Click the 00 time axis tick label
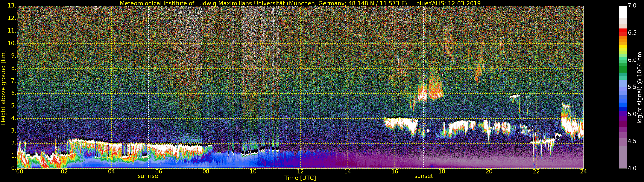The height and width of the screenshot is (182, 644). [x=20, y=172]
